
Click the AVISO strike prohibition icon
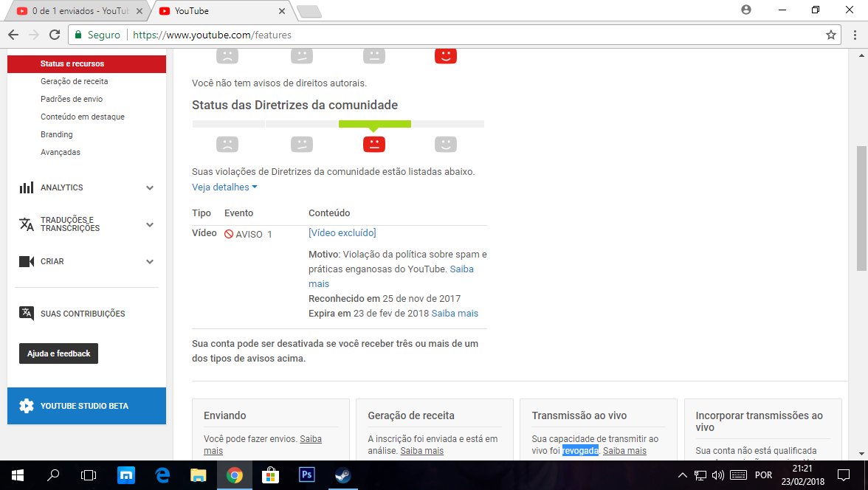click(229, 234)
